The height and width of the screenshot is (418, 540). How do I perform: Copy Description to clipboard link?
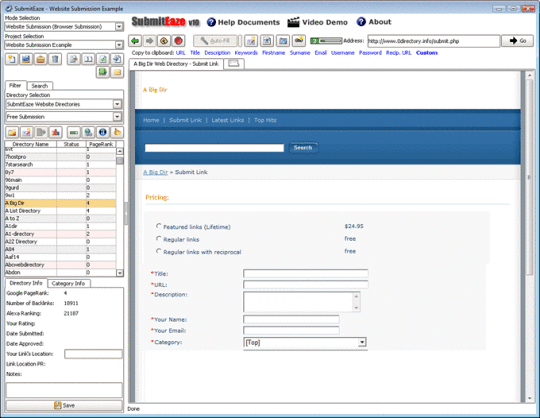[x=217, y=53]
